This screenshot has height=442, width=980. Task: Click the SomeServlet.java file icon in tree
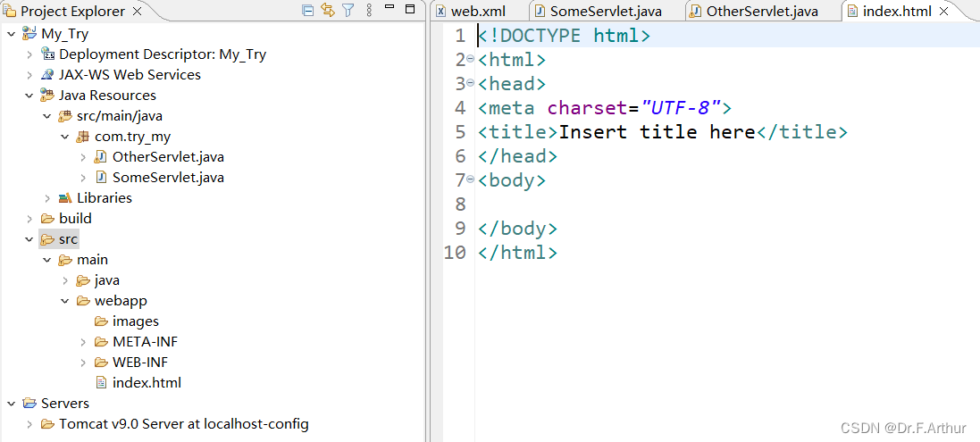coord(101,178)
